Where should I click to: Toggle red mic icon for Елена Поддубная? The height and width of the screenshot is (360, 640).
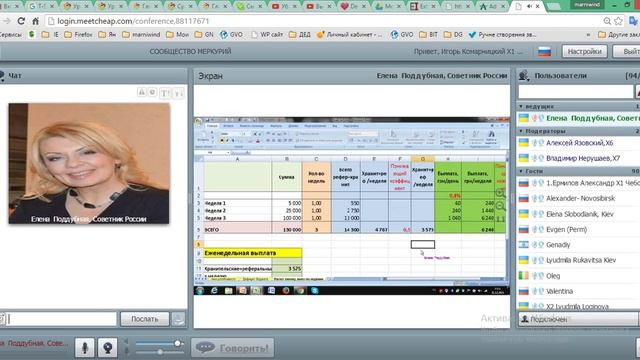pos(534,118)
